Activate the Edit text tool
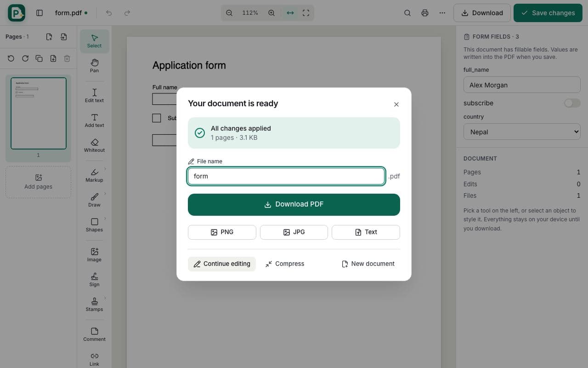This screenshot has width=588, height=368. [x=94, y=96]
